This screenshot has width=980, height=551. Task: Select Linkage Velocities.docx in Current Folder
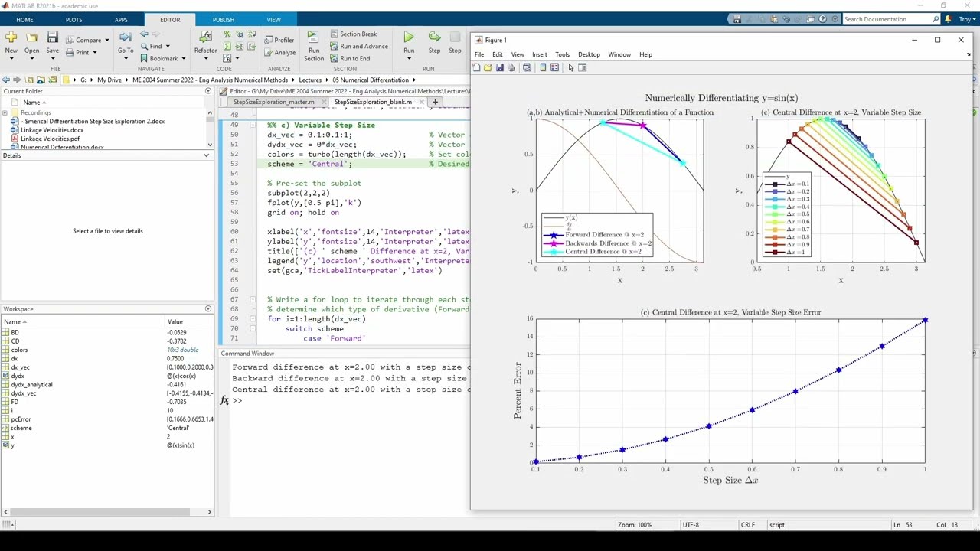pyautogui.click(x=52, y=130)
